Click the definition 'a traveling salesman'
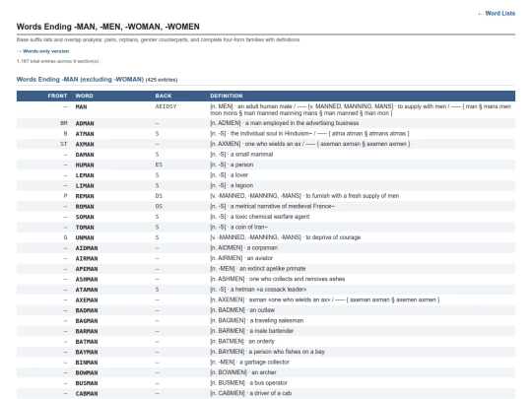This screenshot has height=399, width=532. (x=277, y=320)
